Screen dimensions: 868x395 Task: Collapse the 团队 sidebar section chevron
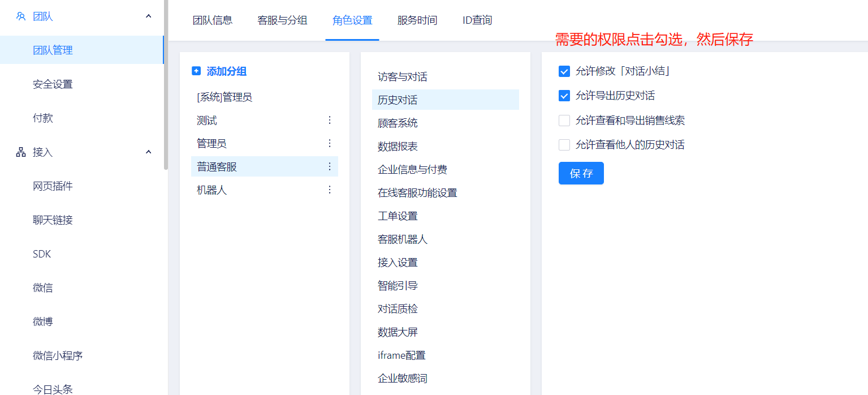149,16
